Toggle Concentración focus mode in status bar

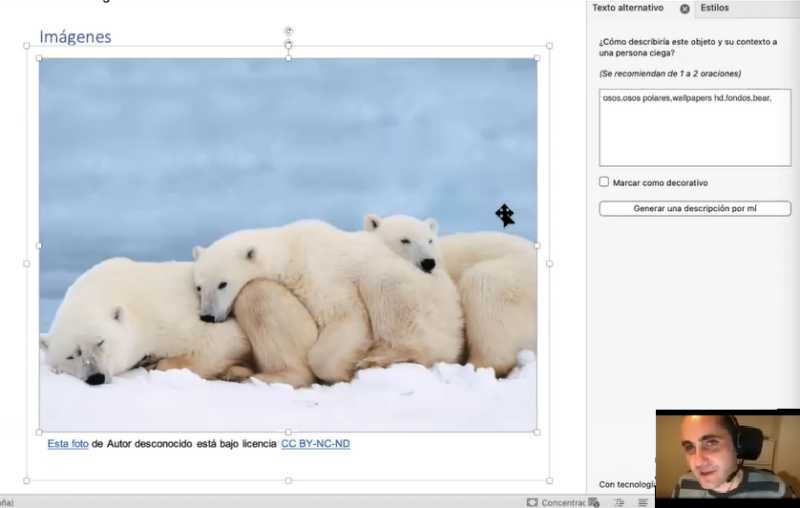pos(556,502)
